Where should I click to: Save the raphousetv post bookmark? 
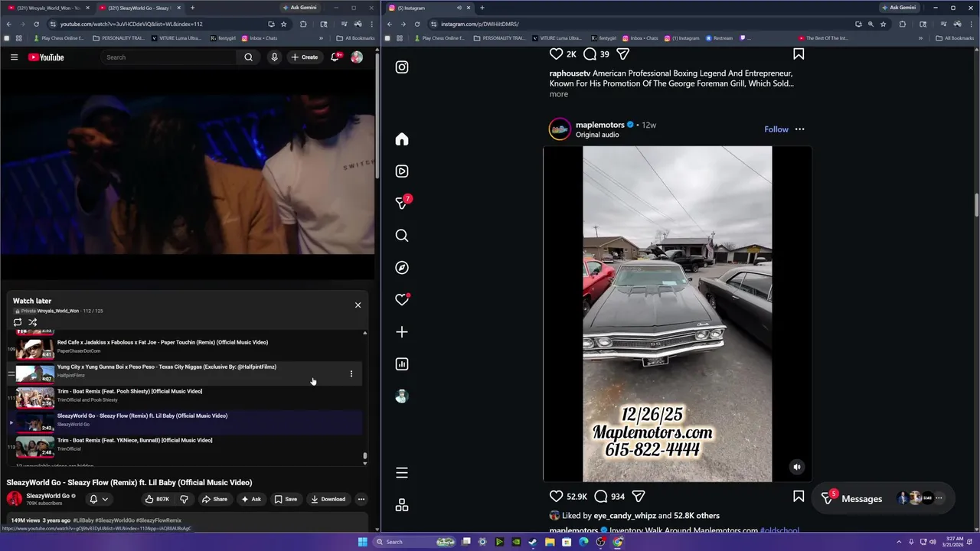(x=799, y=54)
